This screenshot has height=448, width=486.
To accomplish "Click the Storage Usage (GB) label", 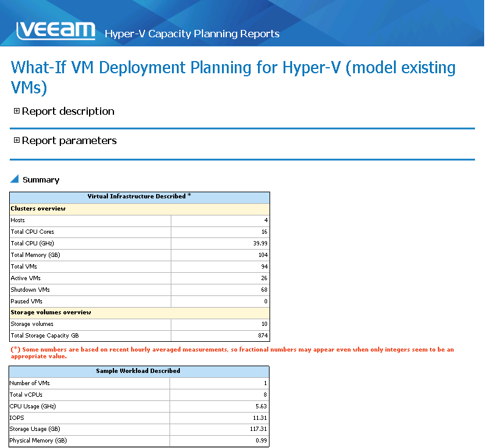I will click(35, 429).
